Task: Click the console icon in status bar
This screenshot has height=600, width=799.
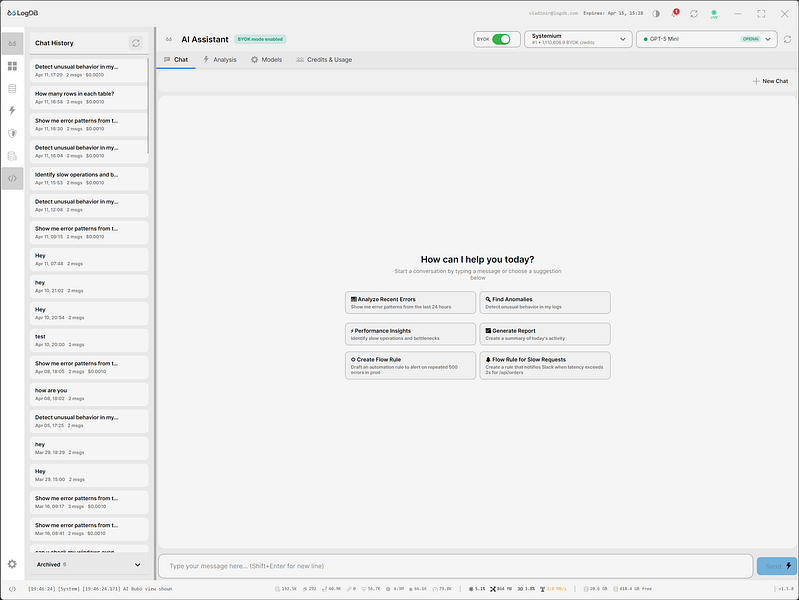Action: (12, 589)
